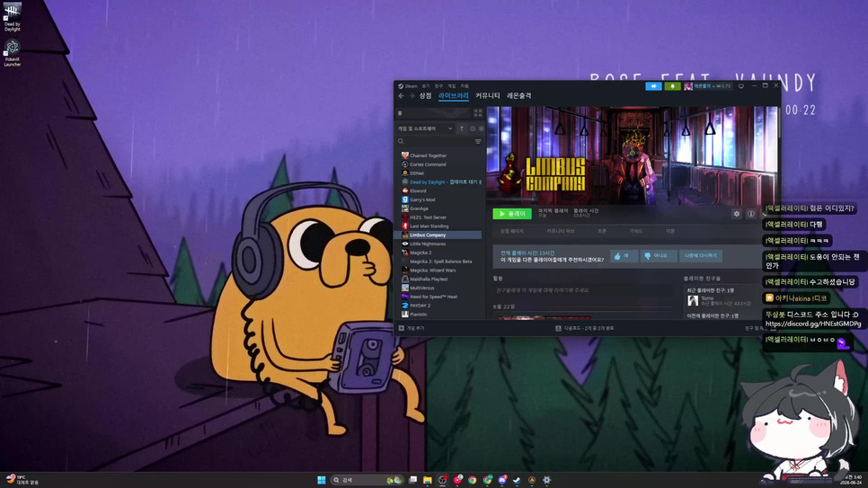Click the ready-to-play filter icon in sidebar
The height and width of the screenshot is (488, 868).
[x=481, y=129]
